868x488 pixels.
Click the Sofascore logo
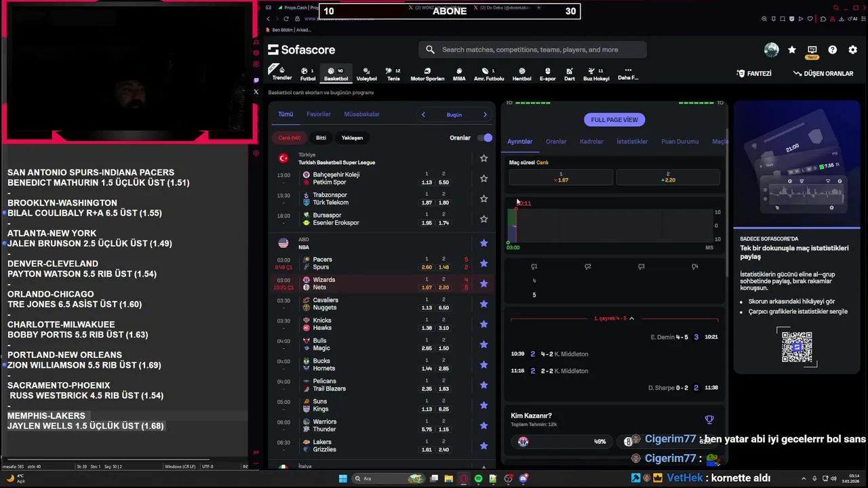[301, 49]
